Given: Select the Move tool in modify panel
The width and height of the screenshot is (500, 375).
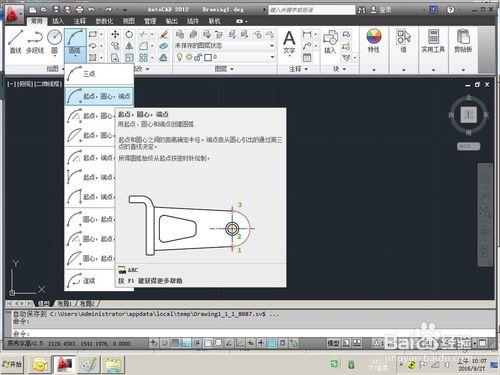Looking at the screenshot, I should click(x=115, y=34).
